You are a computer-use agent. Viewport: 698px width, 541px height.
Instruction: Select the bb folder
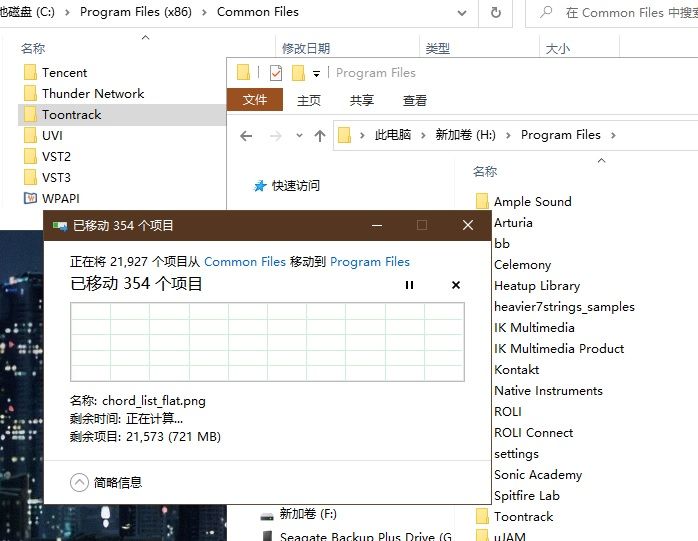[x=502, y=244]
